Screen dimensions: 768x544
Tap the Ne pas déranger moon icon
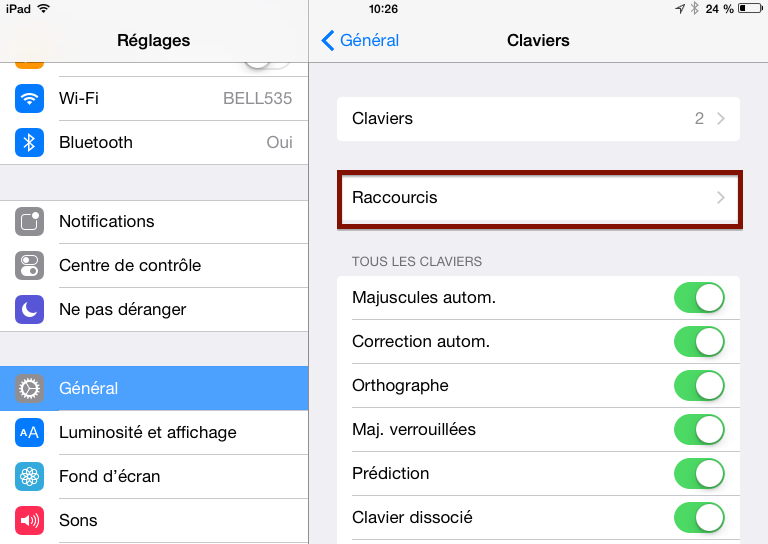coord(30,309)
